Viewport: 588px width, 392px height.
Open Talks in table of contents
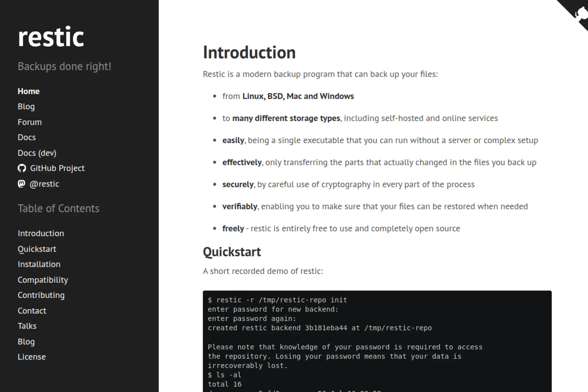click(x=27, y=326)
